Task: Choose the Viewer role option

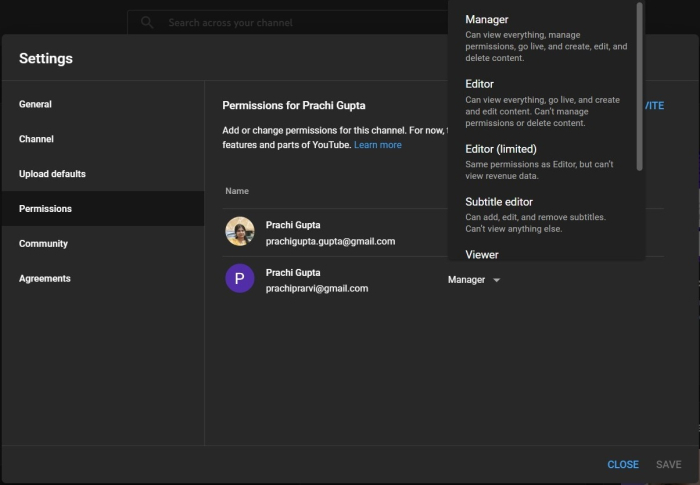Action: pyautogui.click(x=482, y=254)
